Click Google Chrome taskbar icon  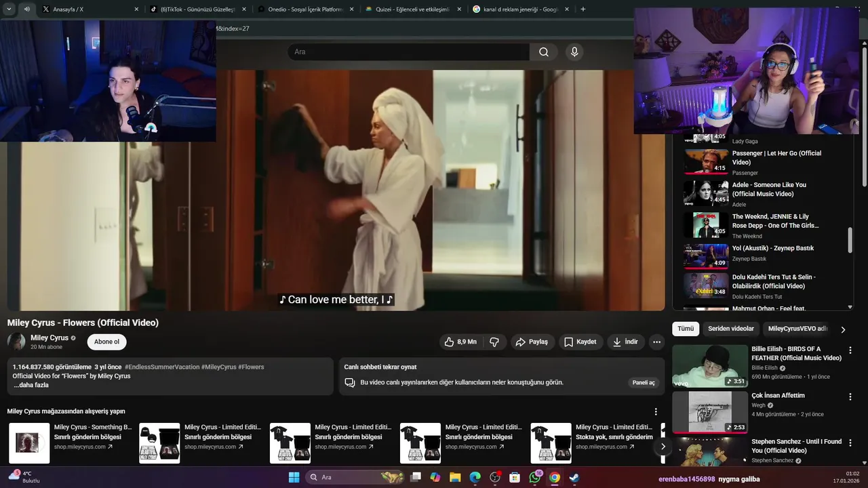coord(554,477)
